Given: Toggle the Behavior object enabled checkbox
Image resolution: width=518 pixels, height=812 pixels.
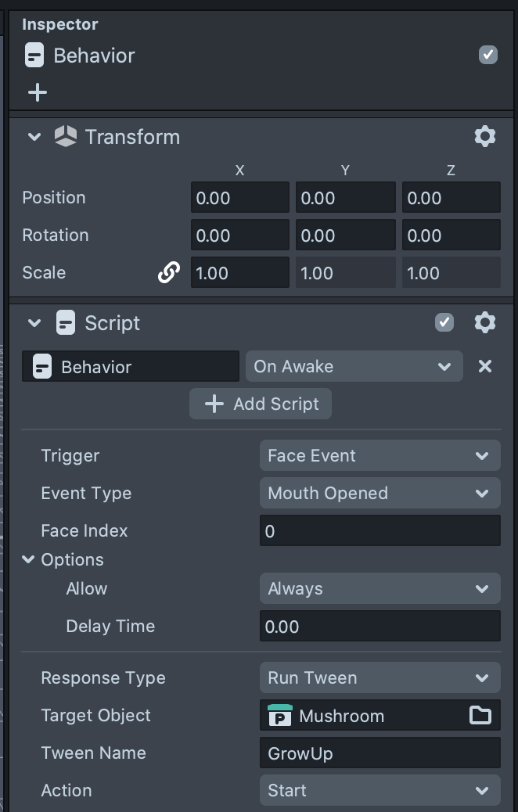Looking at the screenshot, I should tap(487, 55).
